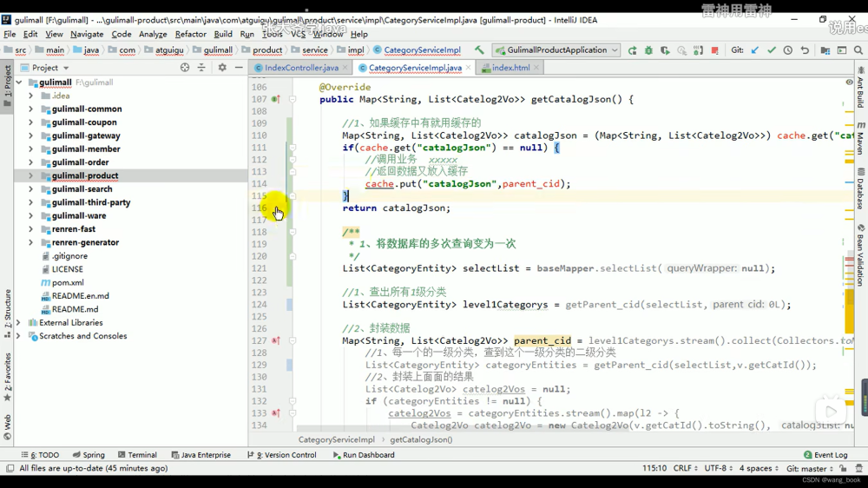Click the Build project hammer icon
The width and height of the screenshot is (868, 488).
point(479,49)
